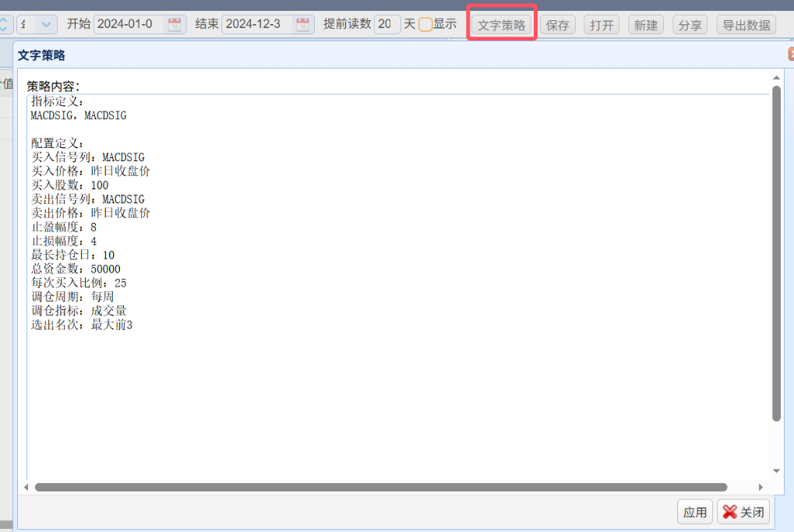Close the 文字策略 dialog with top-right X
794x532 pixels.
[791, 54]
